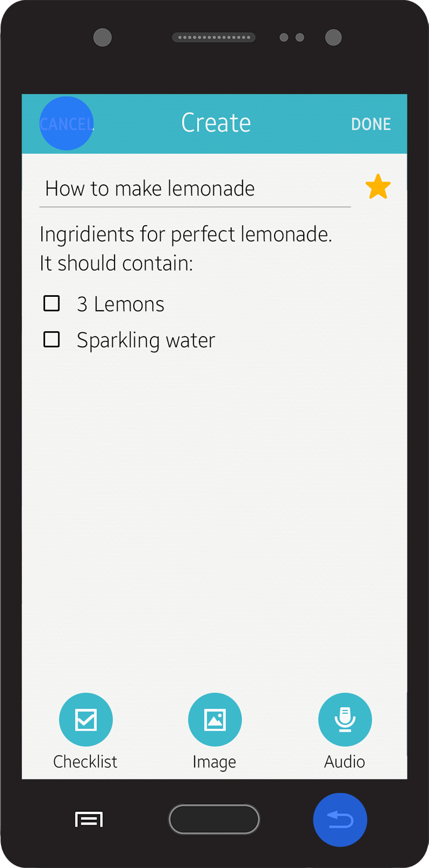This screenshot has width=429, height=868.
Task: Record sound using the Audio microphone icon
Action: point(345,720)
